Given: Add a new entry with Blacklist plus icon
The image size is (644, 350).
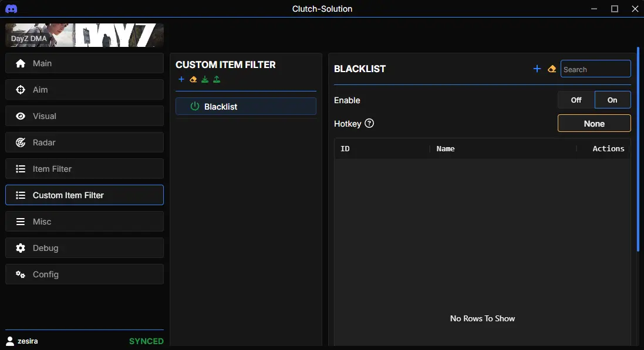Looking at the screenshot, I should tap(537, 69).
